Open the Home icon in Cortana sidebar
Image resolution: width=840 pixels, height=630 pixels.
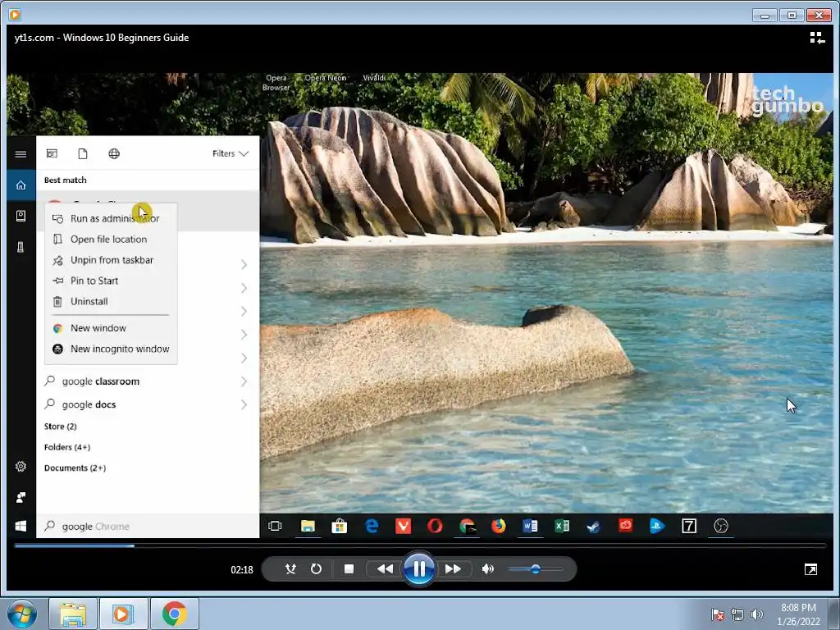21,185
